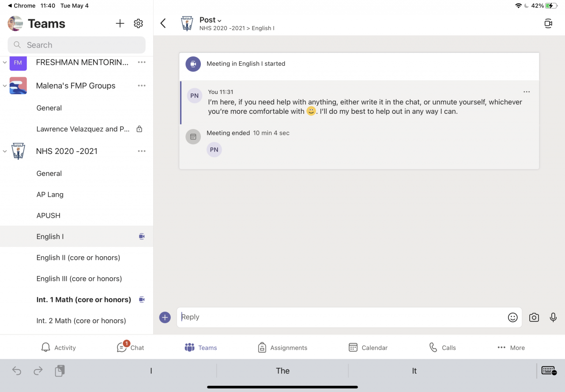Image resolution: width=565 pixels, height=392 pixels.
Task: Tap the purple plus attachment button
Action: click(x=165, y=317)
